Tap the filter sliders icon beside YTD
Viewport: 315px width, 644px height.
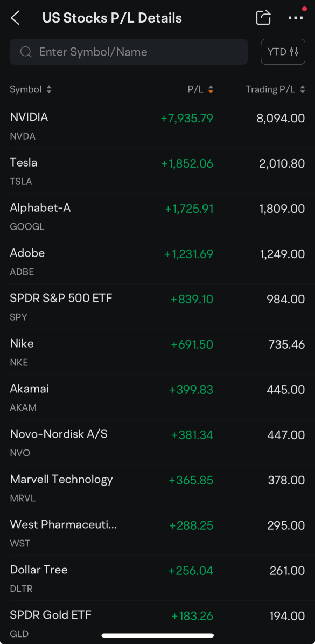pos(294,52)
